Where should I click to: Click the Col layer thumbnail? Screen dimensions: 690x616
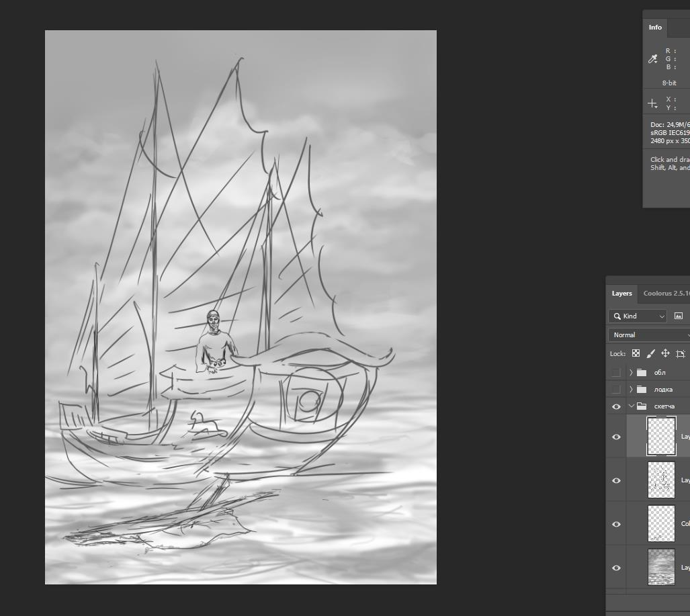[661, 523]
